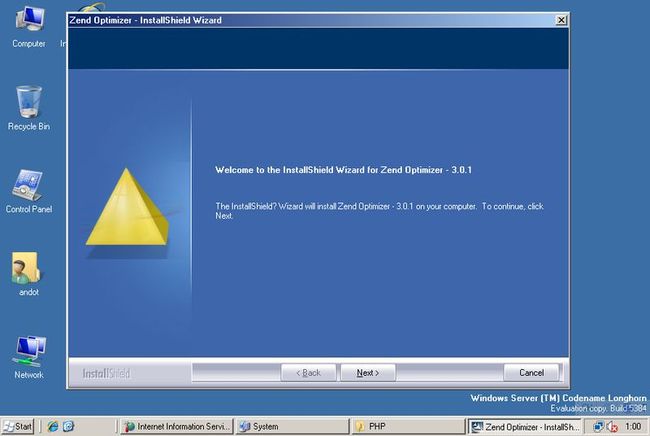
Task: Click the second quick launch icon
Action: [x=68, y=426]
